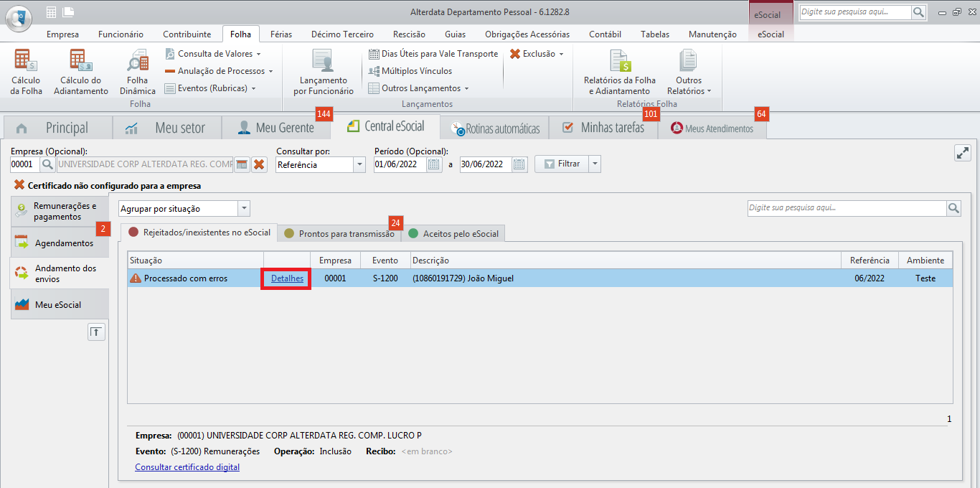
Task: Open the eSocial ribbon tab
Action: (771, 34)
